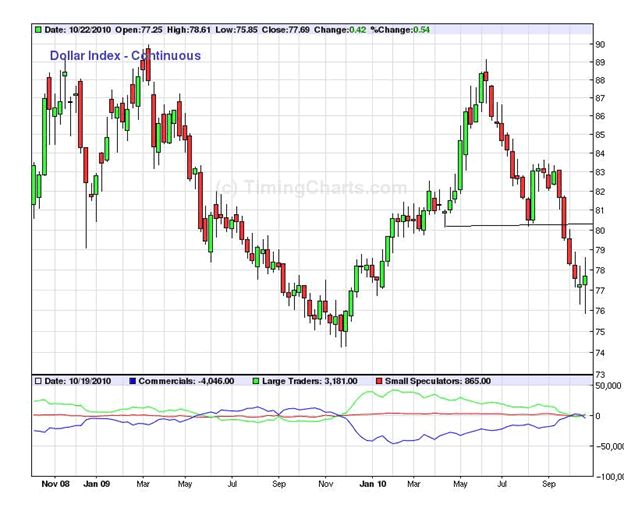Image resolution: width=625 pixels, height=506 pixels.
Task: Click the 90 price axis label
Action: click(600, 44)
